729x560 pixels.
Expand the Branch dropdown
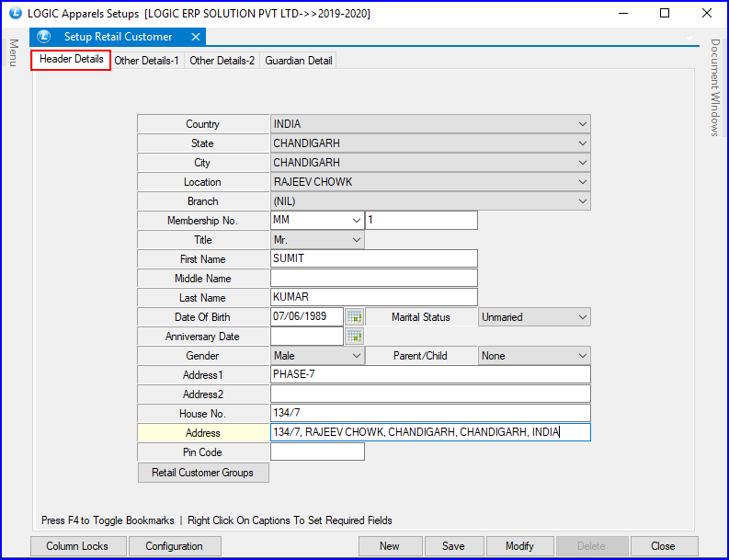click(x=582, y=201)
